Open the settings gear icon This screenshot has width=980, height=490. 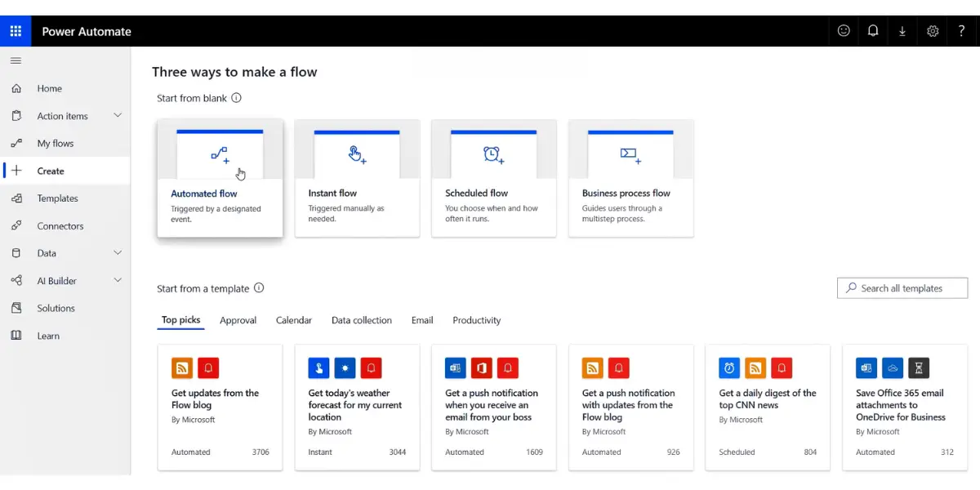(933, 31)
